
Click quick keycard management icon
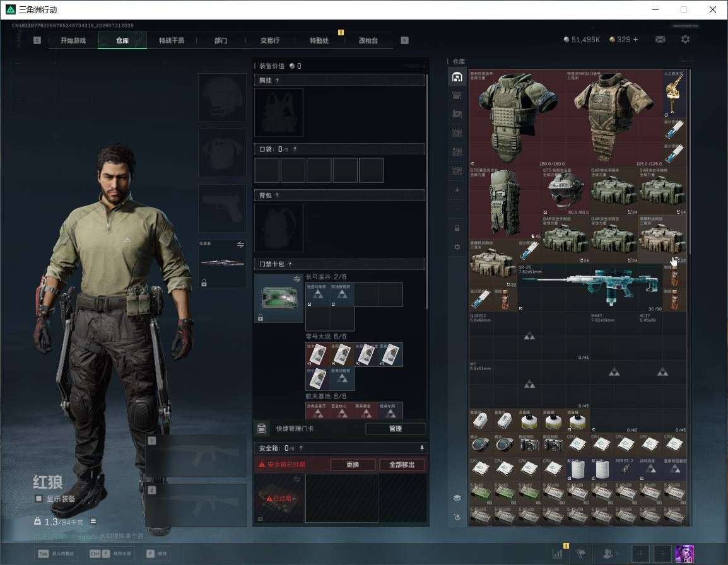[261, 429]
